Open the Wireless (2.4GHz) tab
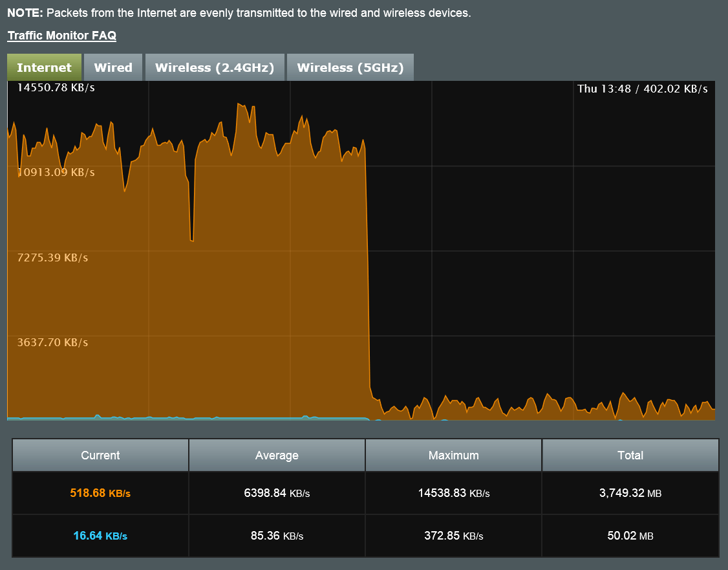This screenshot has width=728, height=570. click(x=215, y=67)
